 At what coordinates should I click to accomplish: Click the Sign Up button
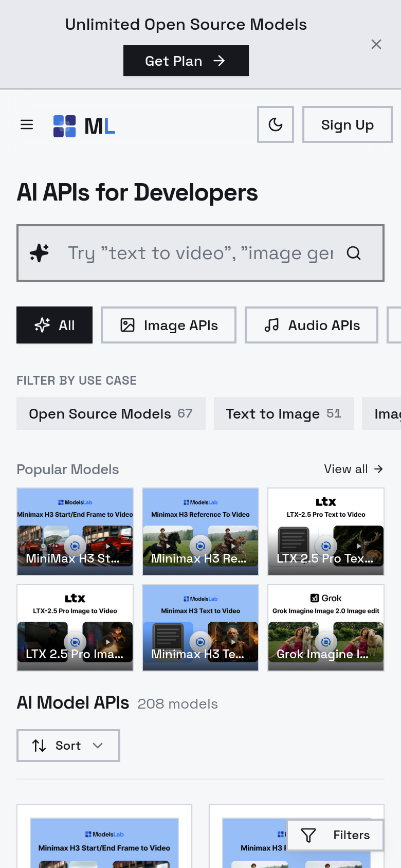coord(348,124)
